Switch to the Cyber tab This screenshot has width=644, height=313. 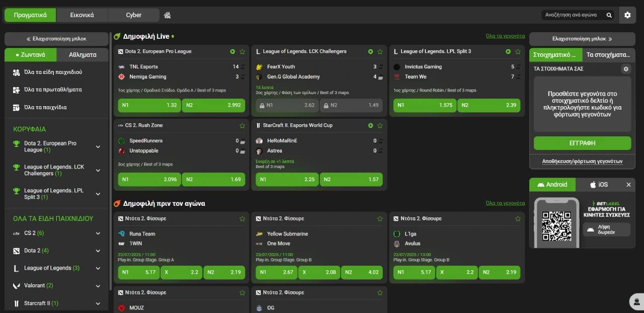tap(134, 15)
